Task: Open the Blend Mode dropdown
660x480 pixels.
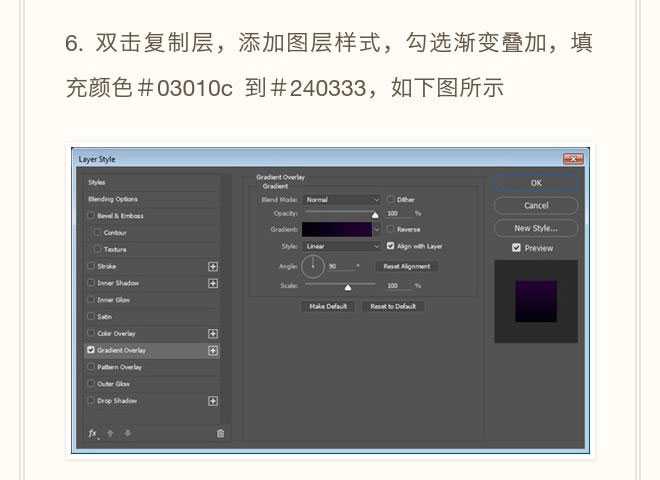Action: [342, 200]
